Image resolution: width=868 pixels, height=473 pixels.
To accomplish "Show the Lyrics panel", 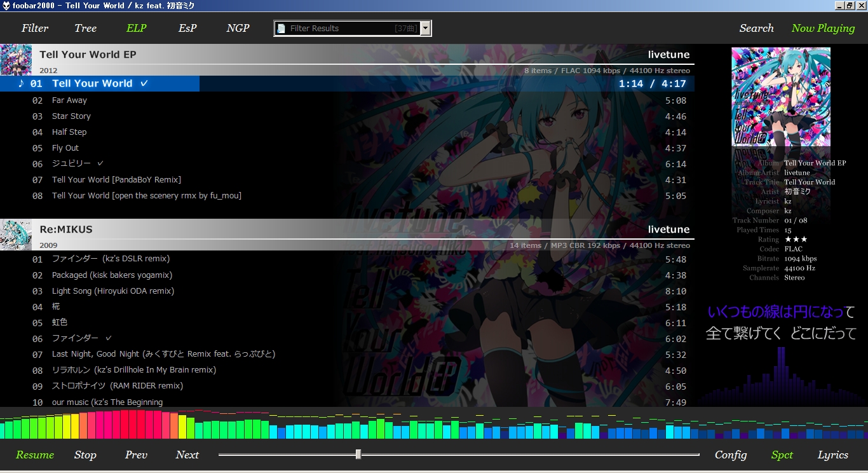I will (833, 455).
